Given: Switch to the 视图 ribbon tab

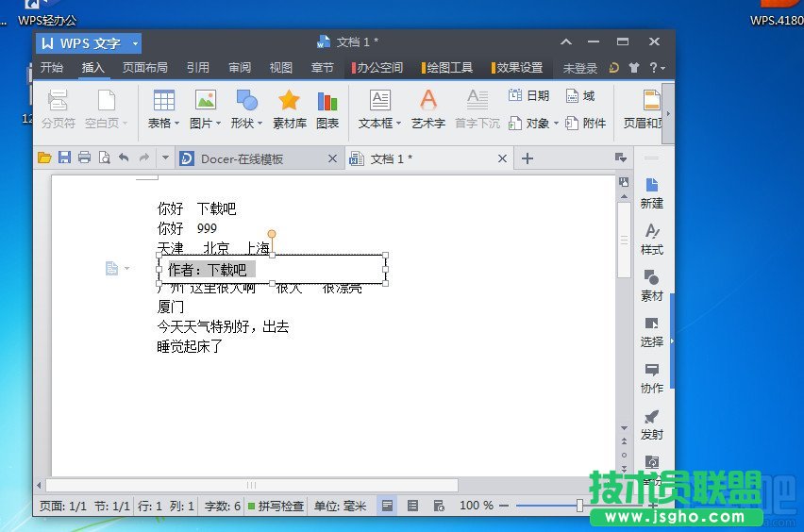Looking at the screenshot, I should click(281, 68).
